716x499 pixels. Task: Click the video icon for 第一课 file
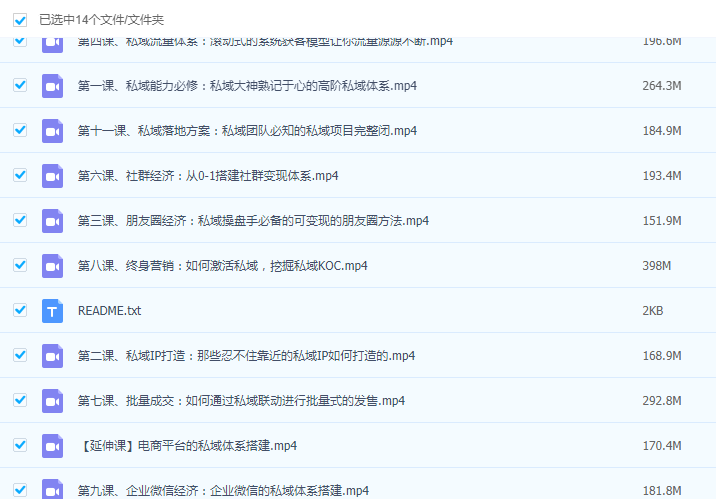click(x=52, y=86)
